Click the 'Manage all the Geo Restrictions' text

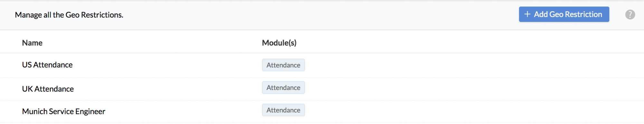(69, 15)
